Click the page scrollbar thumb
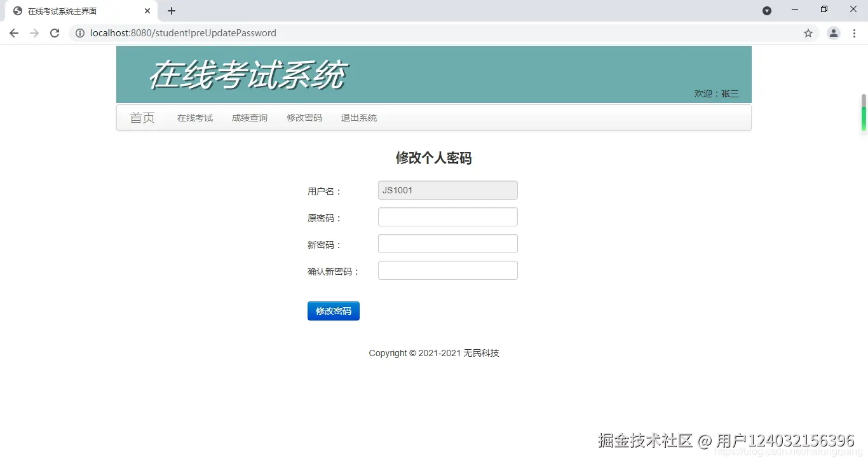 [x=864, y=113]
